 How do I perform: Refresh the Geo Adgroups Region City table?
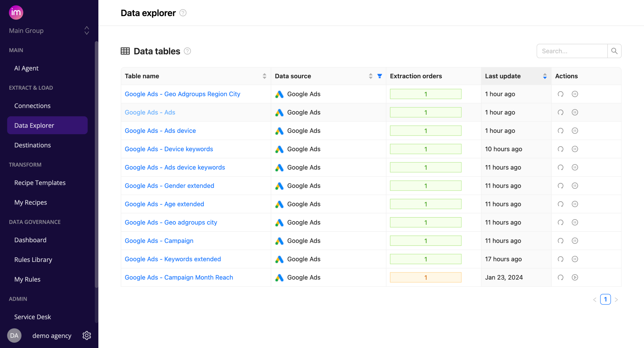click(x=560, y=94)
